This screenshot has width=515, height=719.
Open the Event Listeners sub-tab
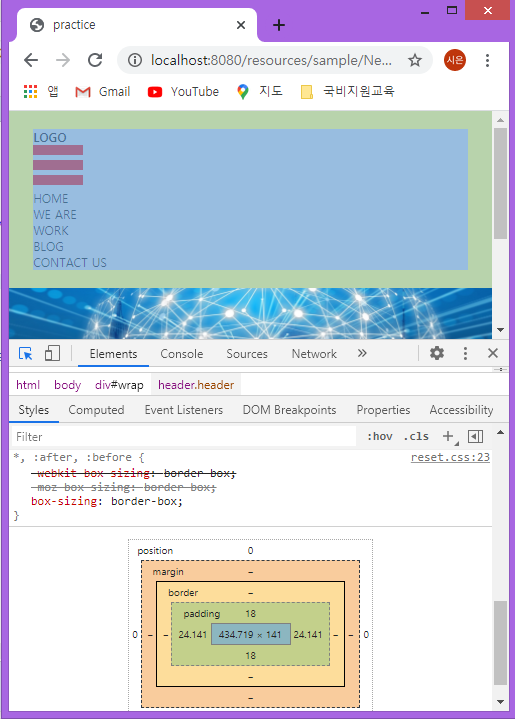[x=183, y=410]
